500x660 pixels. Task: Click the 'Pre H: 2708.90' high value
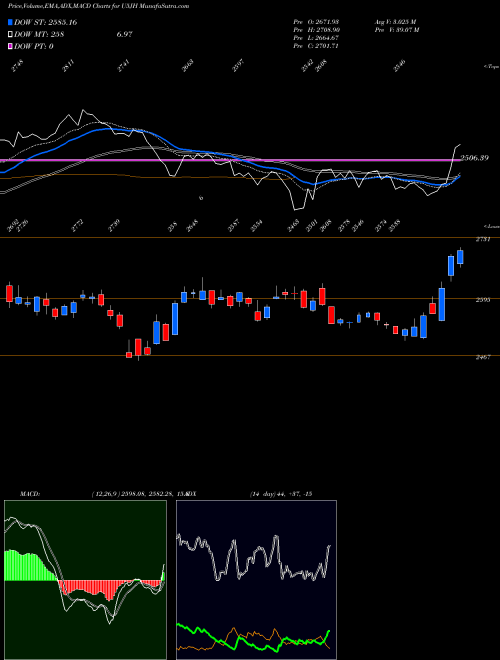click(x=316, y=30)
